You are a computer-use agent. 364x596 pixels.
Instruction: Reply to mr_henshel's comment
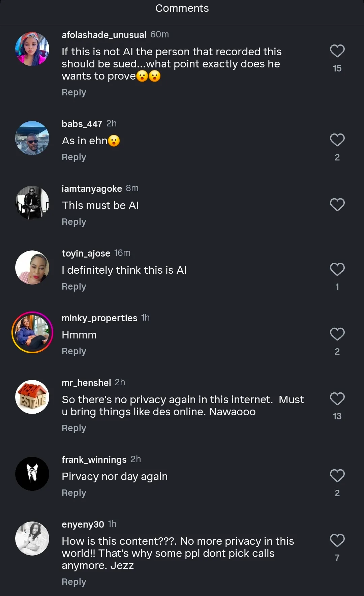pos(74,428)
